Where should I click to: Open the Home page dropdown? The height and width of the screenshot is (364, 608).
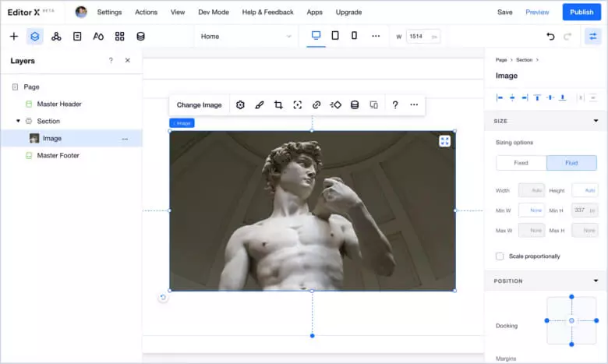[x=246, y=37]
